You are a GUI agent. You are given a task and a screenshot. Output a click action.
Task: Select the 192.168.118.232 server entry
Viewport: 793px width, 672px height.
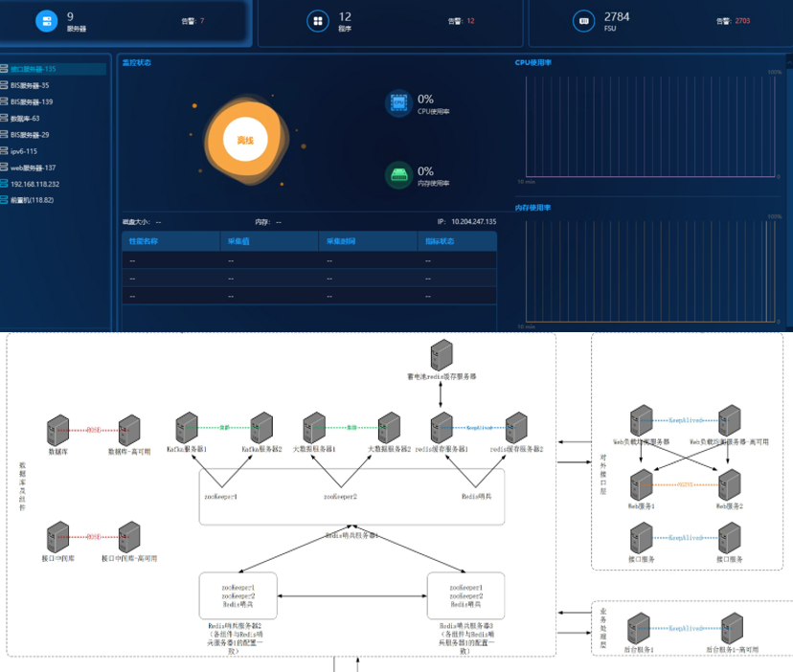point(34,184)
